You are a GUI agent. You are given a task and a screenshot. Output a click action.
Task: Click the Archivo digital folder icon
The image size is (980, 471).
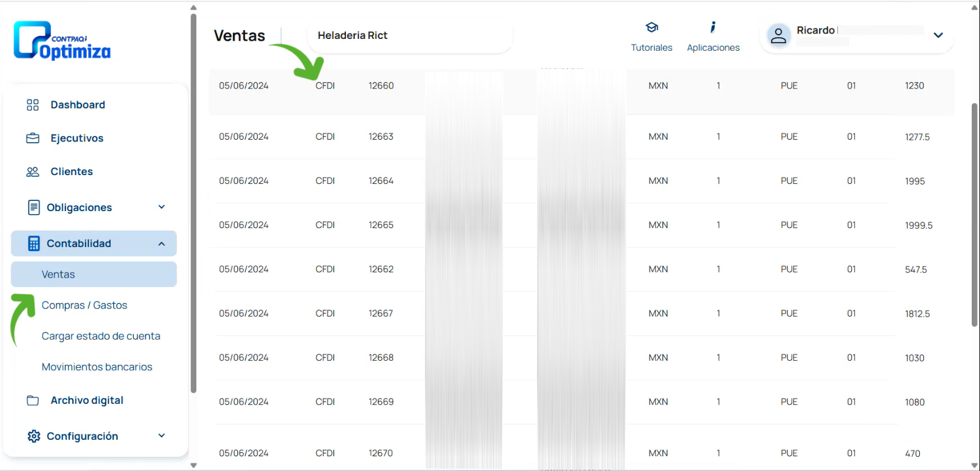coord(33,400)
